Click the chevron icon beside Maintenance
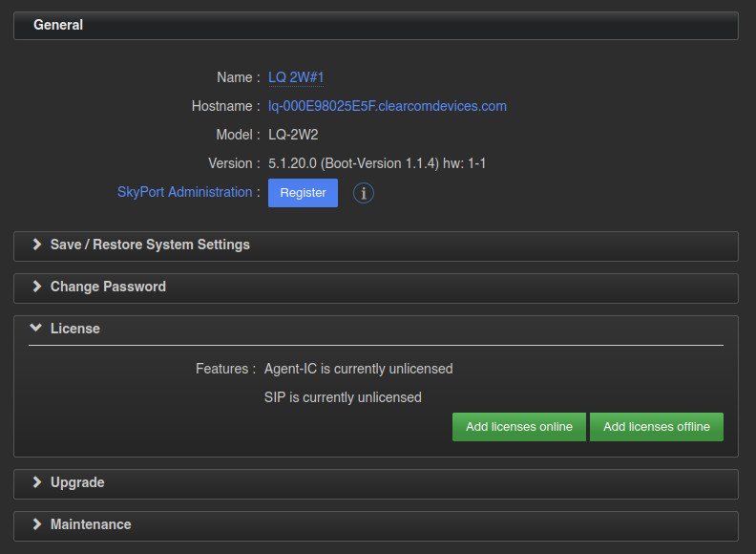Image resolution: width=756 pixels, height=554 pixels. pyautogui.click(x=37, y=524)
